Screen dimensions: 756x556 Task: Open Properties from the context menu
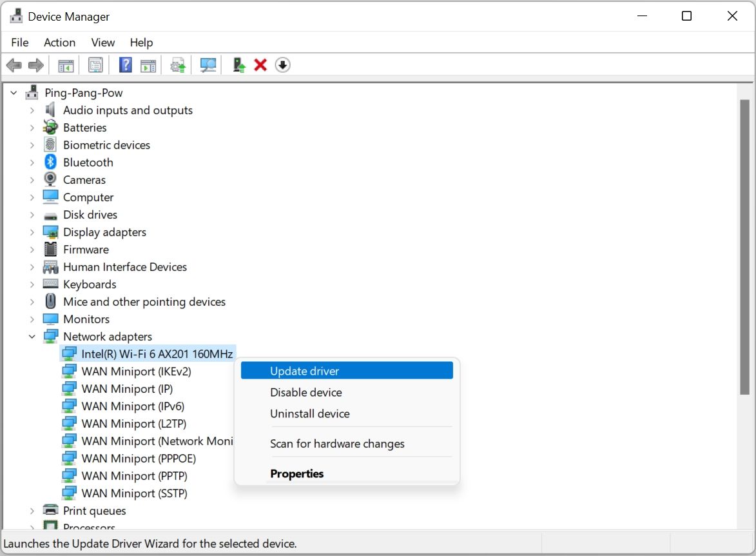click(297, 473)
